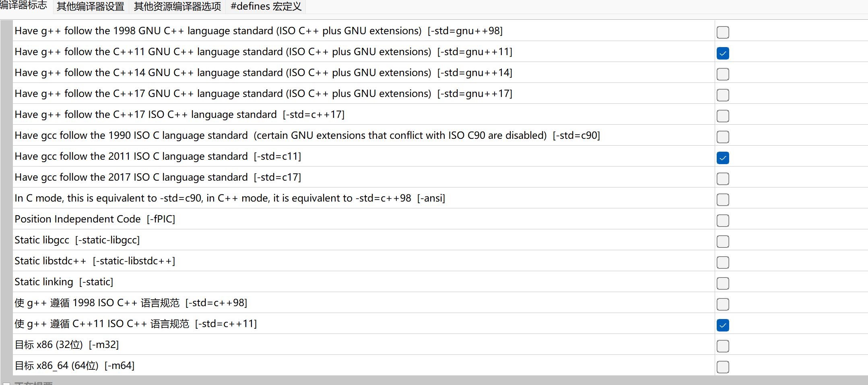Enable the -std=gnu++98 standard checkbox

(723, 32)
